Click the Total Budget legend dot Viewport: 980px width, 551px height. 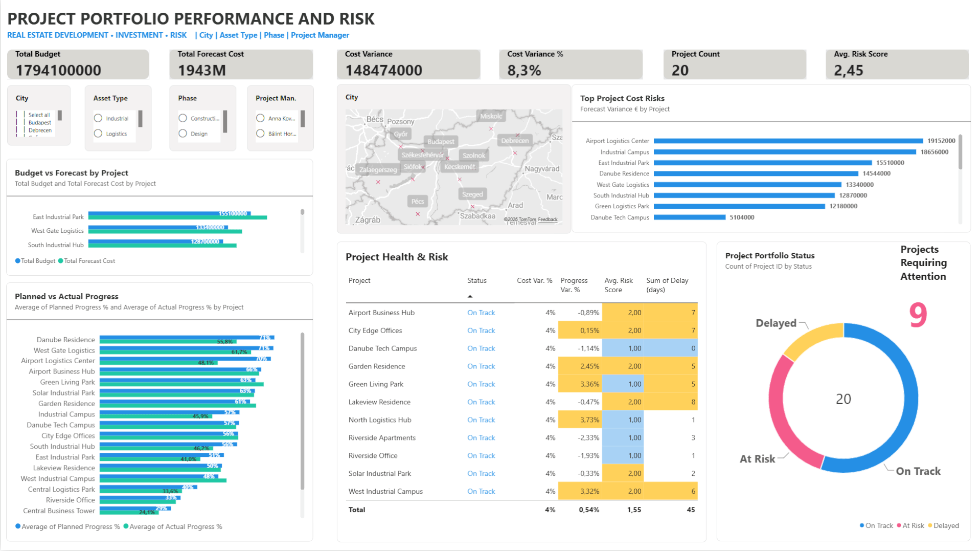coord(18,261)
